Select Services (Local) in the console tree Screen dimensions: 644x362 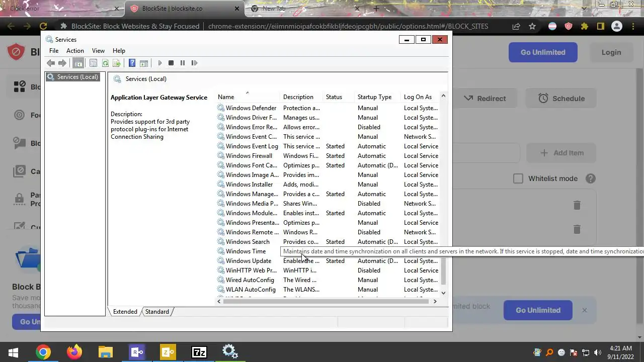(x=73, y=77)
